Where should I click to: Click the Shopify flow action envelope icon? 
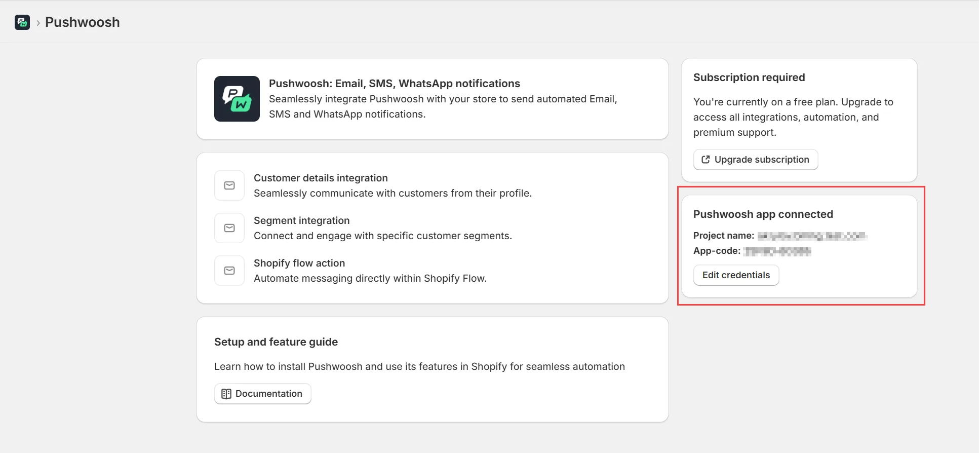[229, 271]
